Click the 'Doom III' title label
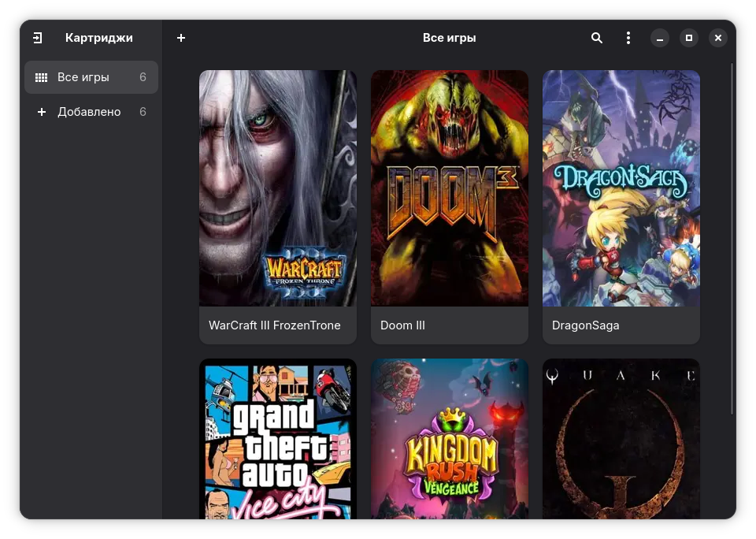The width and height of the screenshot is (756, 539). pyautogui.click(x=402, y=325)
